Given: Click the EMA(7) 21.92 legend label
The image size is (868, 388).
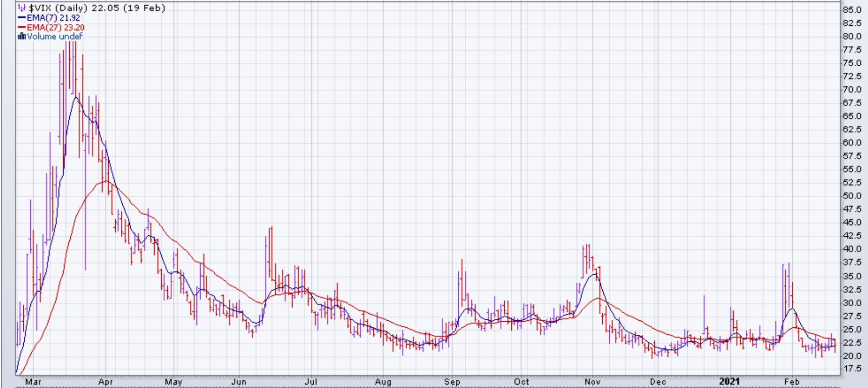Looking at the screenshot, I should [53, 18].
